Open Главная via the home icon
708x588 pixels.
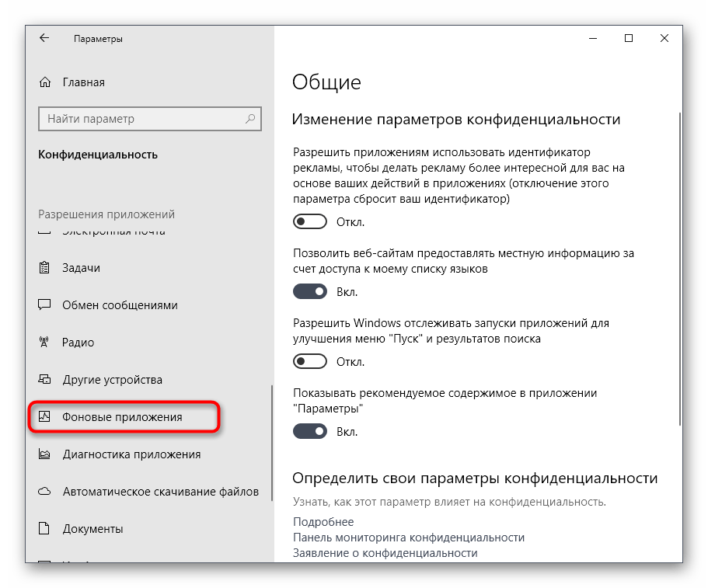(44, 82)
